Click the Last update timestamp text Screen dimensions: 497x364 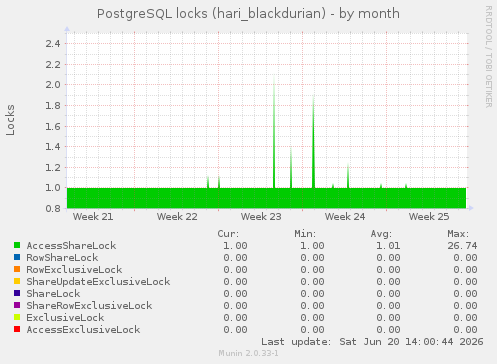372,342
